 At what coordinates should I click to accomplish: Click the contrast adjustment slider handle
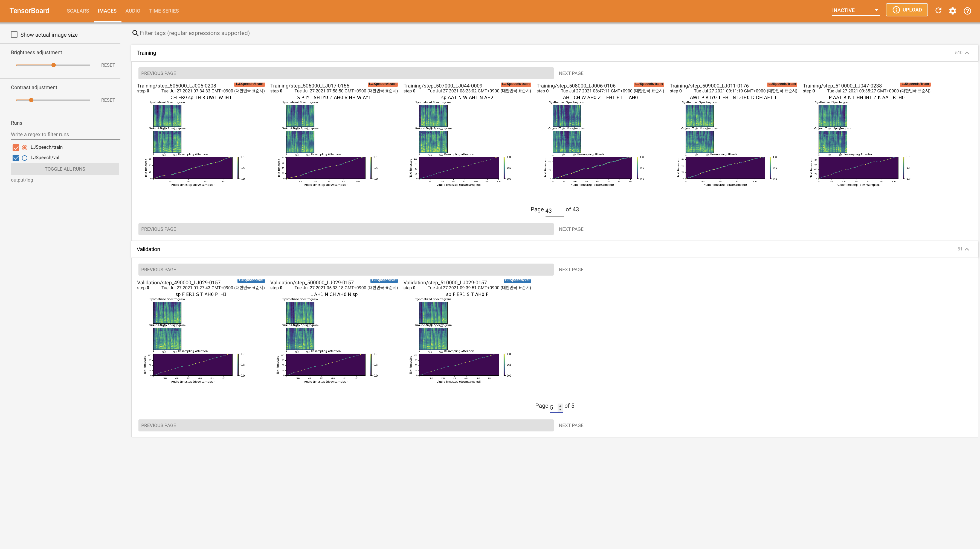point(31,100)
